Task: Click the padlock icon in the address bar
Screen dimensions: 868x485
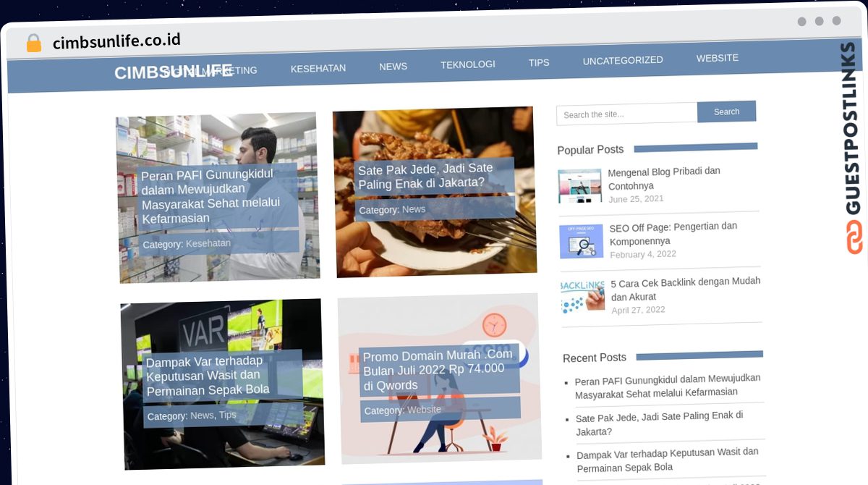Action: tap(33, 43)
